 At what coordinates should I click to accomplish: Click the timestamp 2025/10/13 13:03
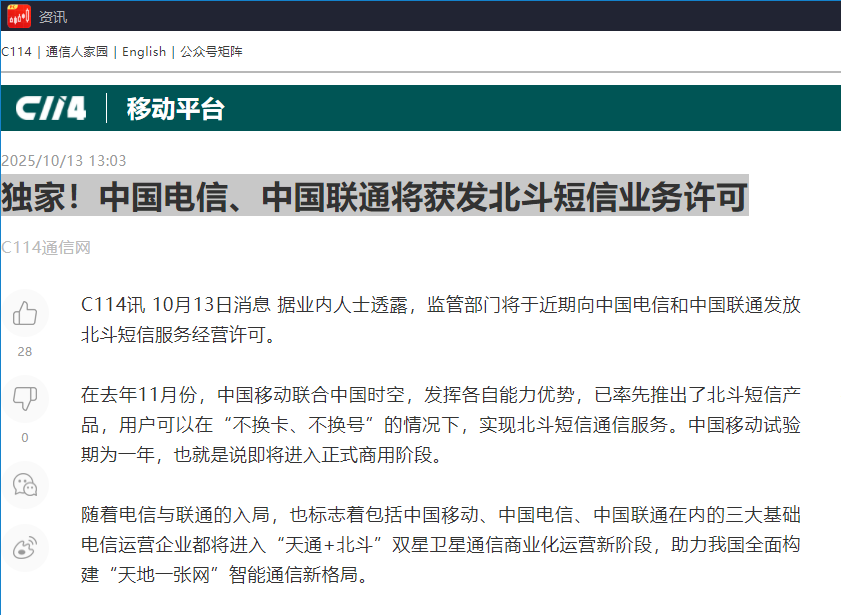click(x=64, y=161)
